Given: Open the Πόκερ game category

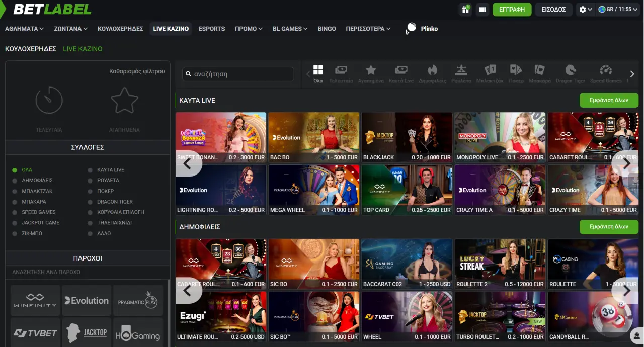Looking at the screenshot, I should [x=515, y=73].
